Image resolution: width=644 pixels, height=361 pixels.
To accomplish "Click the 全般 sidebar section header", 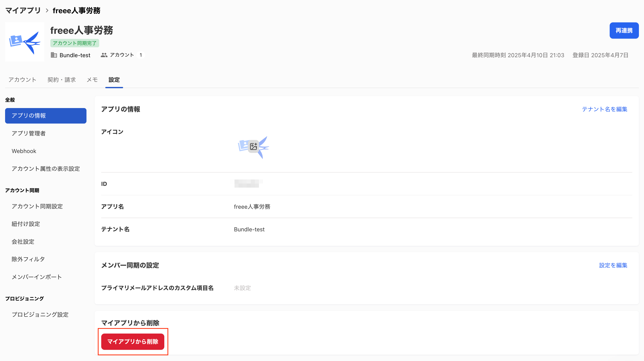I will pos(10,100).
